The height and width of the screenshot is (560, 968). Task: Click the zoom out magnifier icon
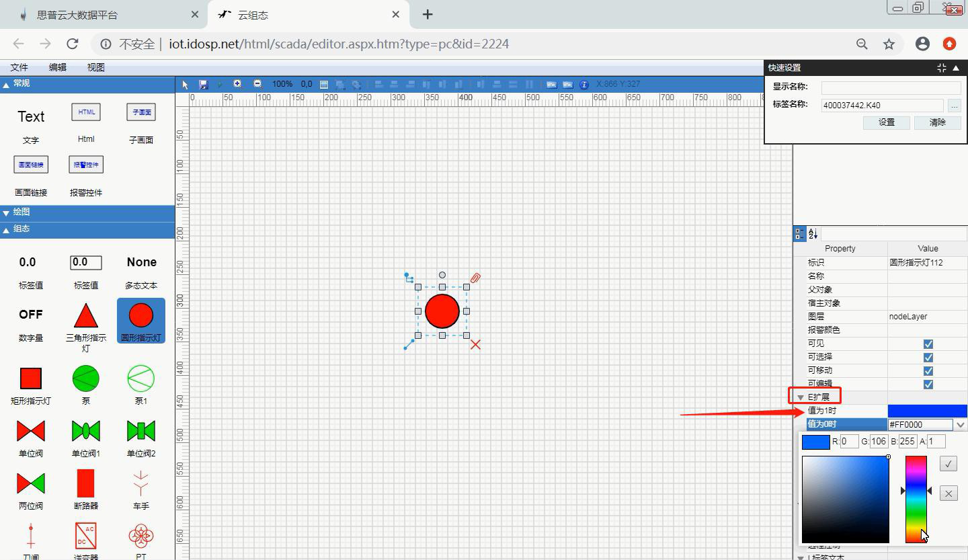click(x=257, y=84)
